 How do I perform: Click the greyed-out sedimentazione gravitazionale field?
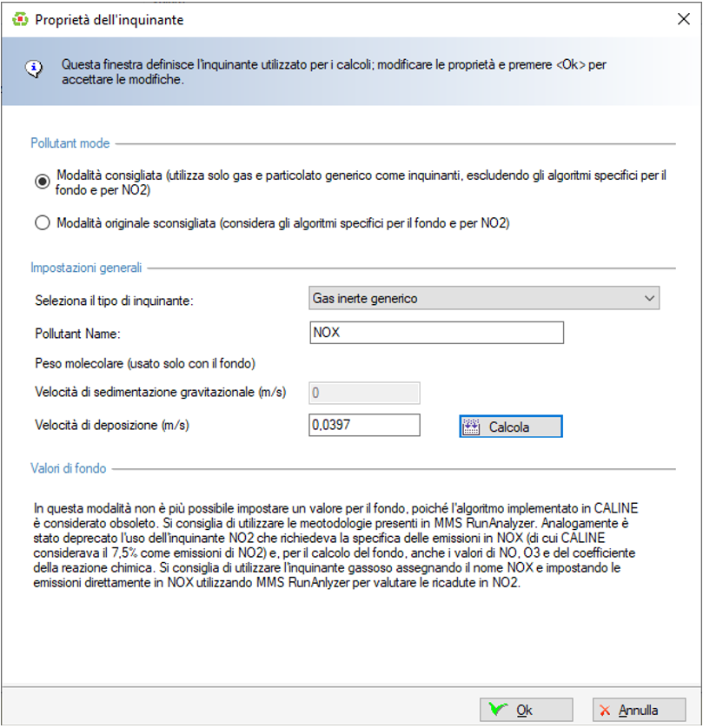coord(364,393)
